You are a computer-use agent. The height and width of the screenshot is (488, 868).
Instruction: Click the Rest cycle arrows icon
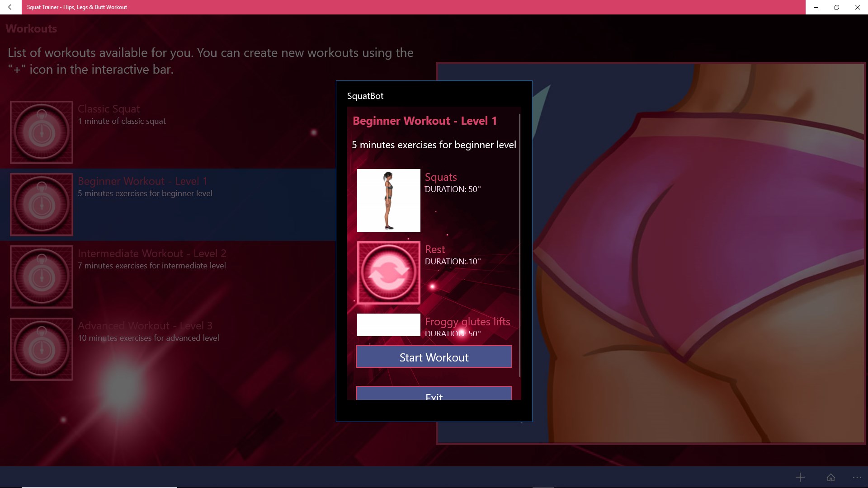point(388,272)
